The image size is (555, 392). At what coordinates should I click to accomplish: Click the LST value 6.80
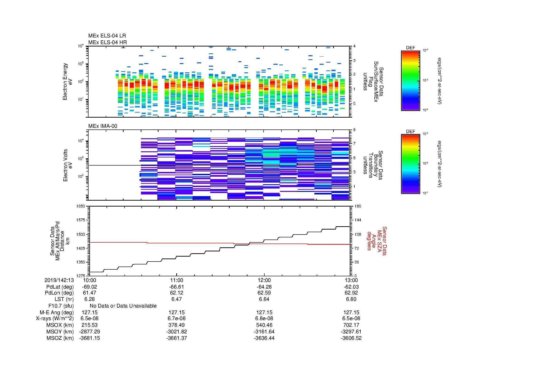coord(351,299)
